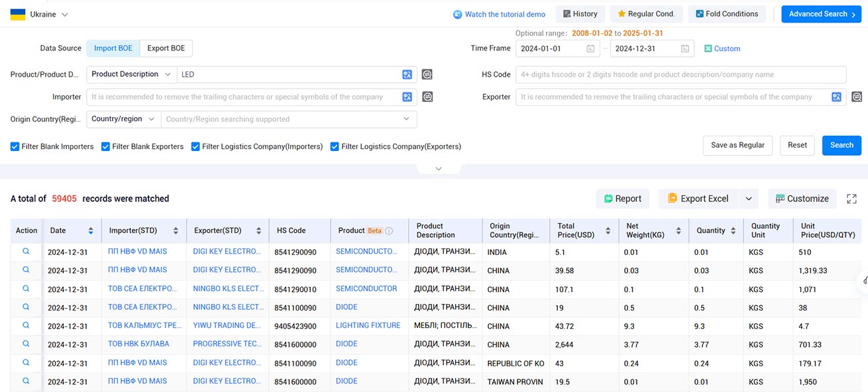Image resolution: width=868 pixels, height=392 pixels.
Task: Sort by Quantity column
Action: point(733,230)
